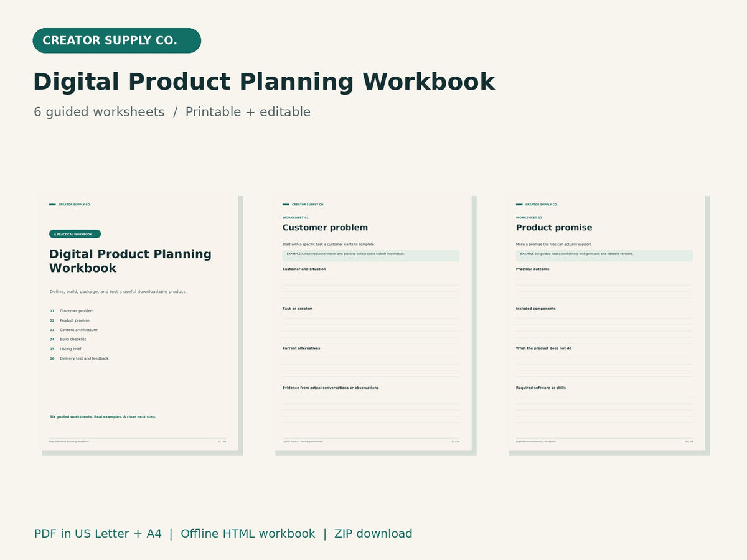The width and height of the screenshot is (747, 560).
Task: Select '05 Listing brief' contents entry
Action: coord(65,349)
